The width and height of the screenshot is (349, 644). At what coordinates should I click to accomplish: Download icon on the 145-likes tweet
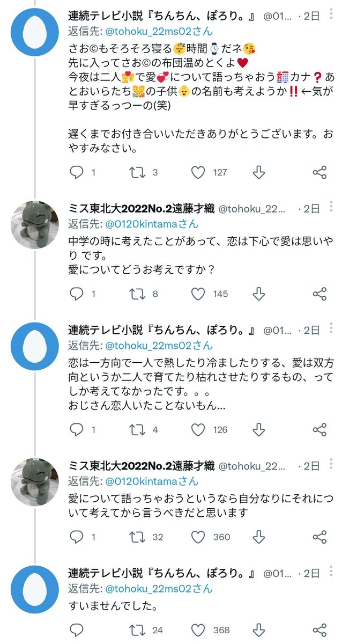259,294
